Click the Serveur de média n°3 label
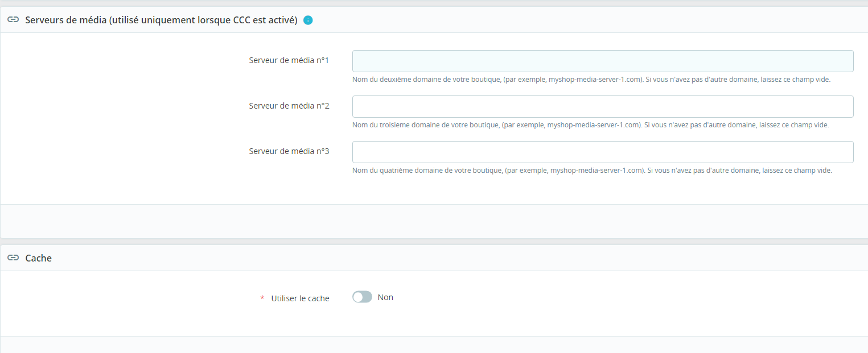 (289, 151)
